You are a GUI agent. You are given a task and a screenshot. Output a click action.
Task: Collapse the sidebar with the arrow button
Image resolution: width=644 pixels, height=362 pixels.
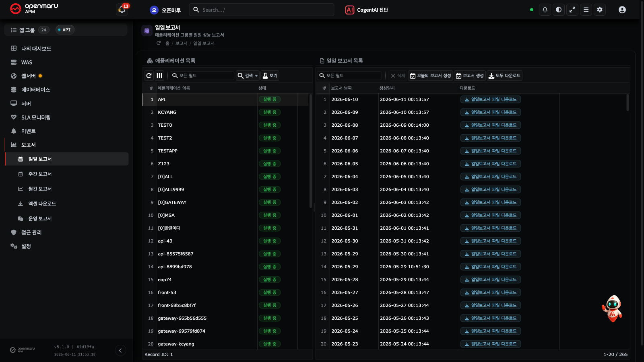point(120,350)
